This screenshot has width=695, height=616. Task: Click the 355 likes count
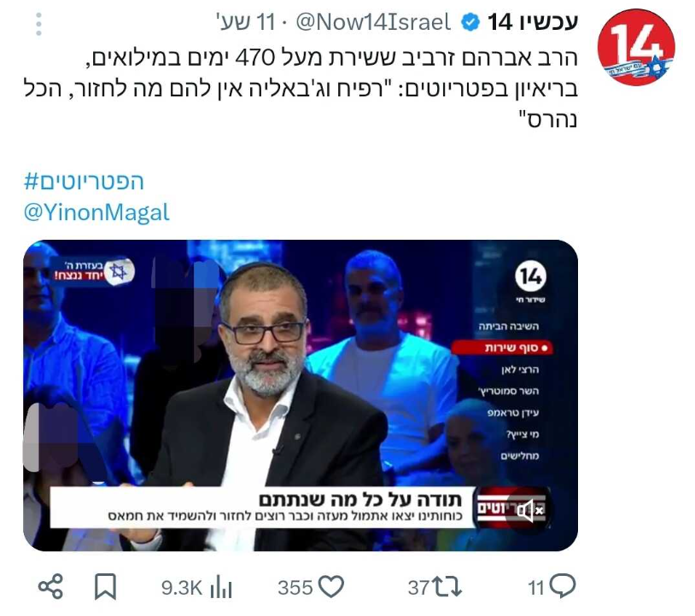click(x=295, y=588)
